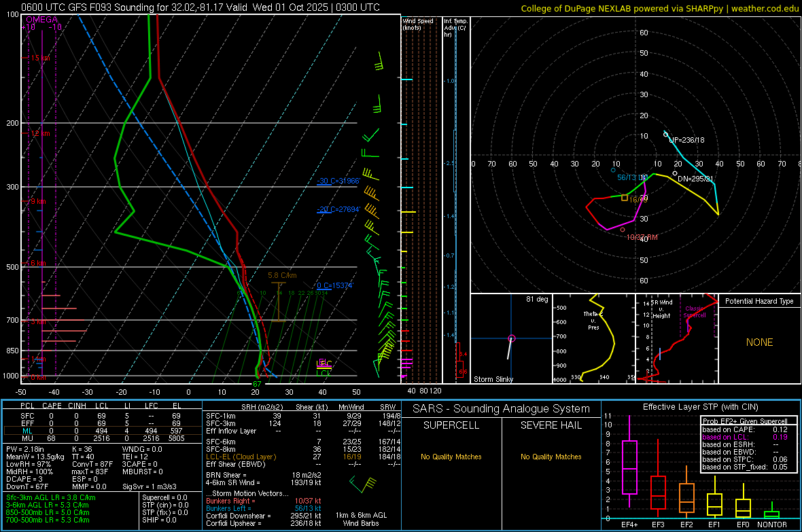Click the 'Eff Shear (EBWD)' row
The image size is (802, 532).
tap(303, 465)
